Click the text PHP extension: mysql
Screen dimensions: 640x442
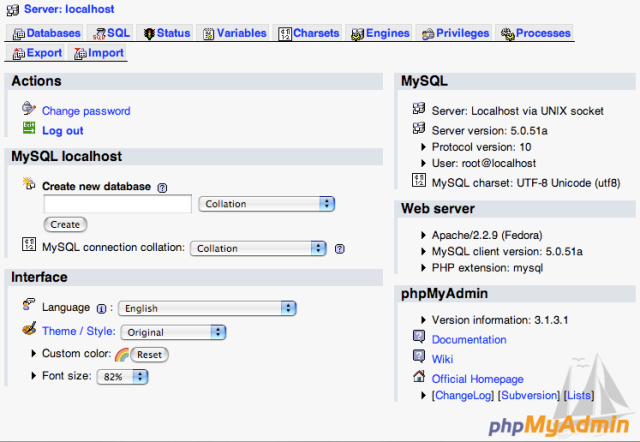pos(487,268)
